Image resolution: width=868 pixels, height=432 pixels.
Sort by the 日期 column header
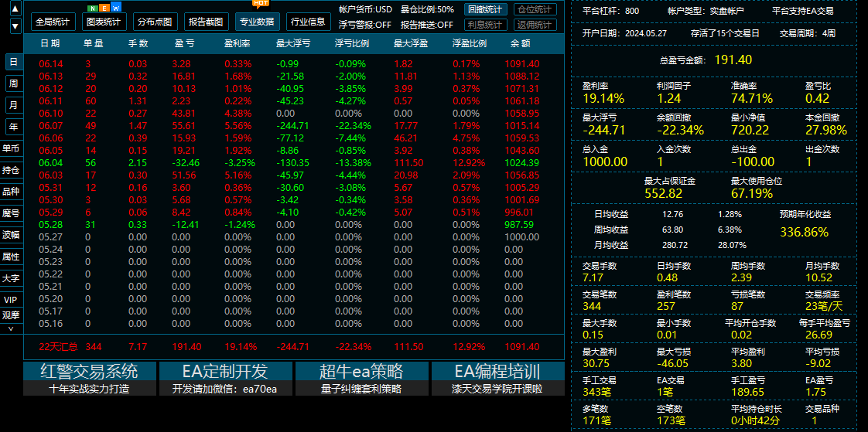[50, 44]
